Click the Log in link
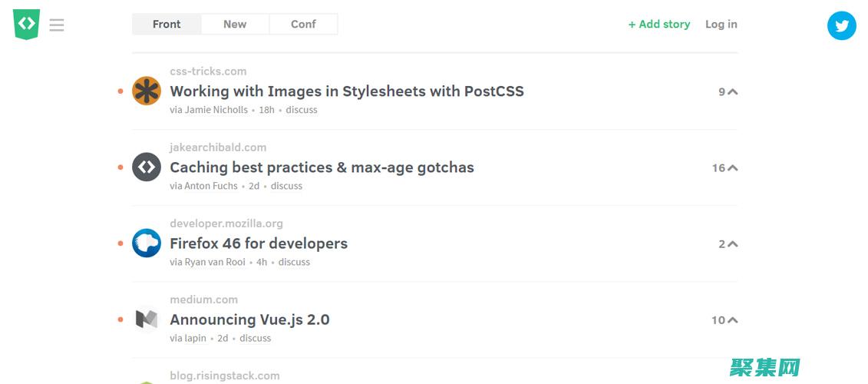The height and width of the screenshot is (384, 868). (x=721, y=25)
